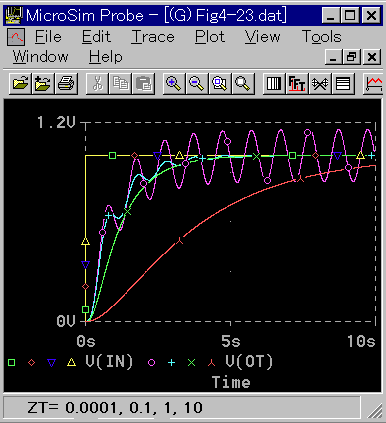
Task: Click the Zoom Fit magnifier icon
Action: pyautogui.click(x=243, y=83)
